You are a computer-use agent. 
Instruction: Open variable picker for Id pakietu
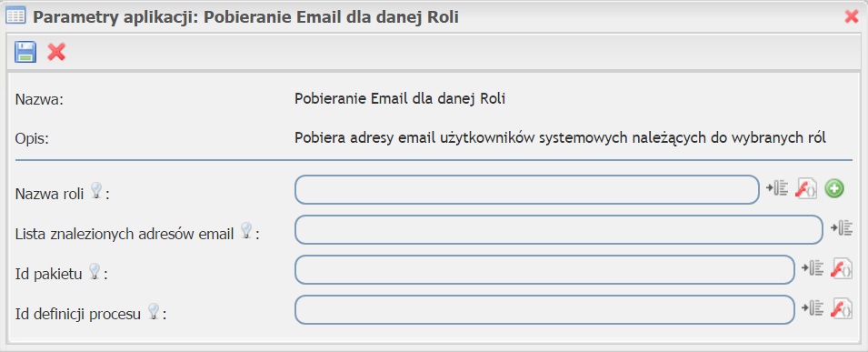tap(813, 268)
